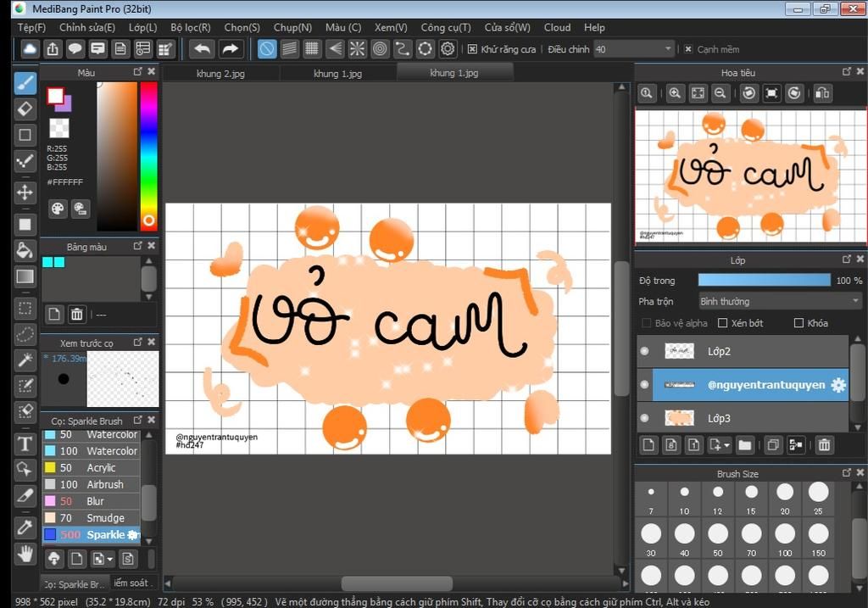The image size is (868, 608).
Task: Click the Redo arrow in toolbar
Action: click(229, 49)
